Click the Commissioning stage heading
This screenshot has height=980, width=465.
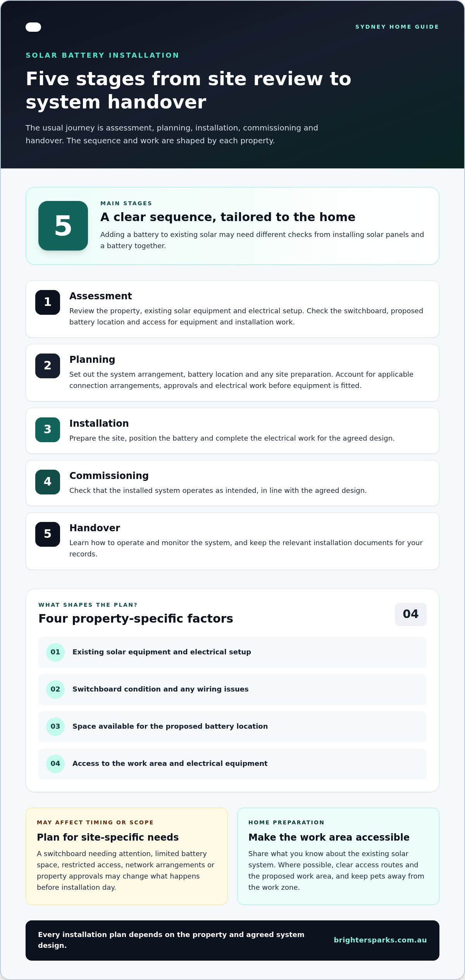coord(109,476)
